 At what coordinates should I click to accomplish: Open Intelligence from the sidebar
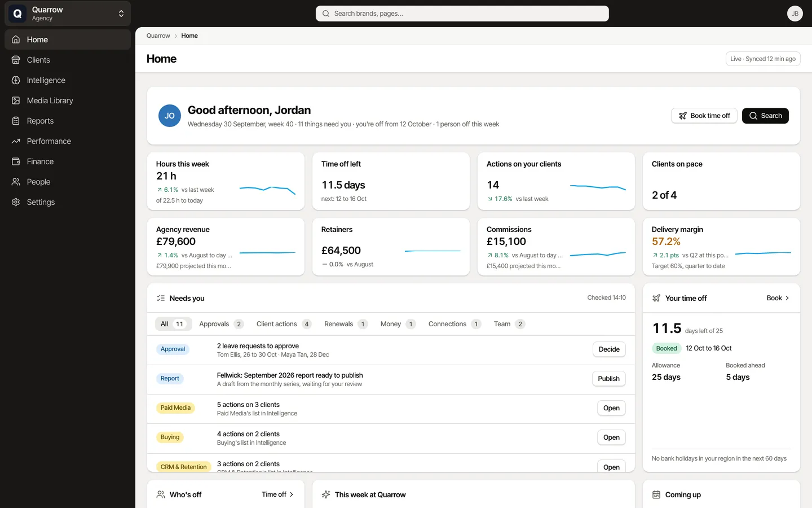point(68,80)
